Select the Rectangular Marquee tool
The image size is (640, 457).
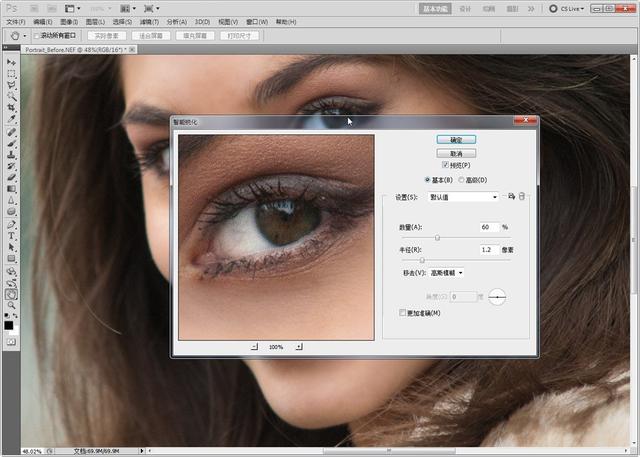pos(11,74)
